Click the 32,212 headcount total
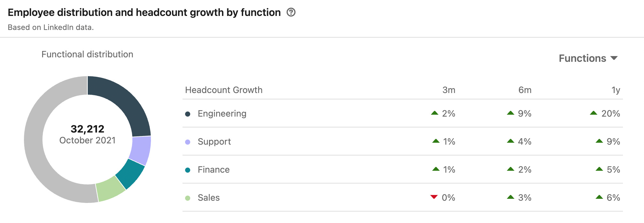The height and width of the screenshot is (223, 644). (x=87, y=129)
